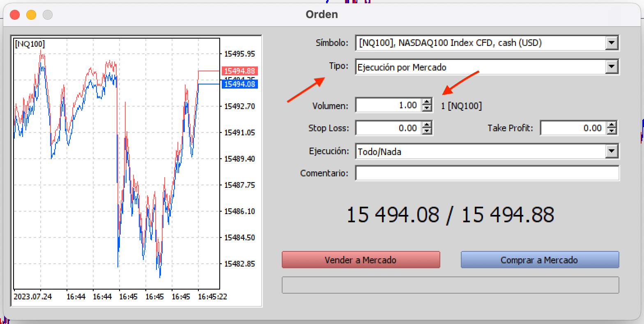Click the 15487.75 price axis value

tap(239, 185)
